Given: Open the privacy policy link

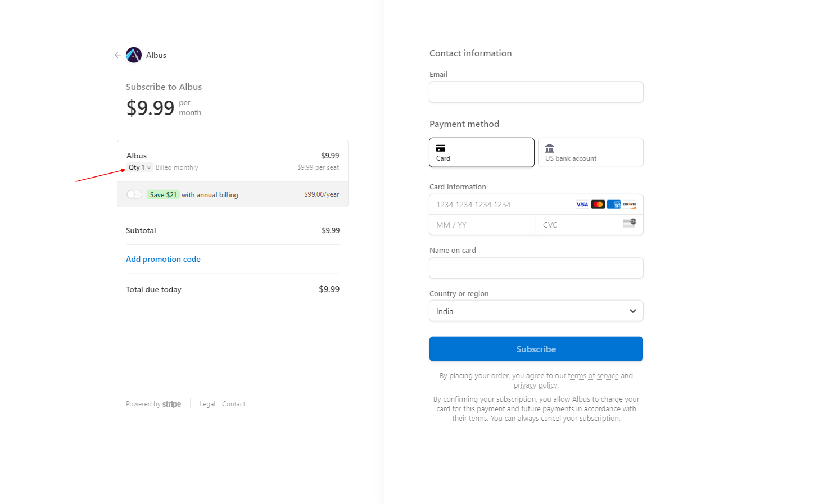Looking at the screenshot, I should pos(536,385).
